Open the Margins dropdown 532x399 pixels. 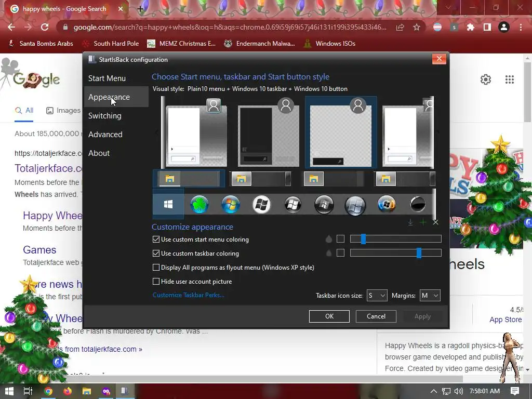(430, 296)
